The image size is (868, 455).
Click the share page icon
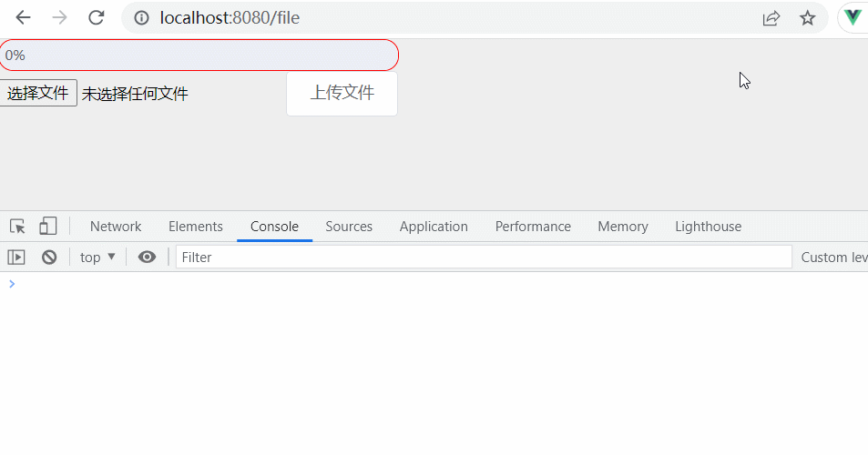(771, 18)
